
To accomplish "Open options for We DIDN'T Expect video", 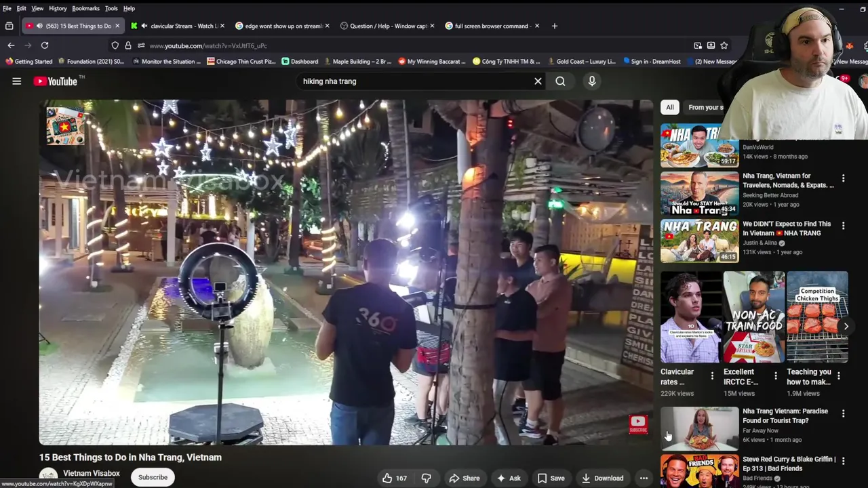I will tap(843, 226).
